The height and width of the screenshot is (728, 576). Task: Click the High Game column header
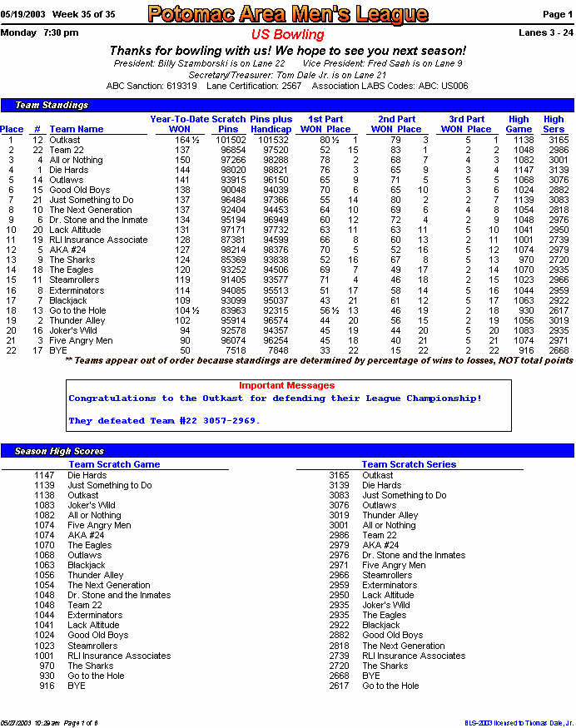(519, 124)
